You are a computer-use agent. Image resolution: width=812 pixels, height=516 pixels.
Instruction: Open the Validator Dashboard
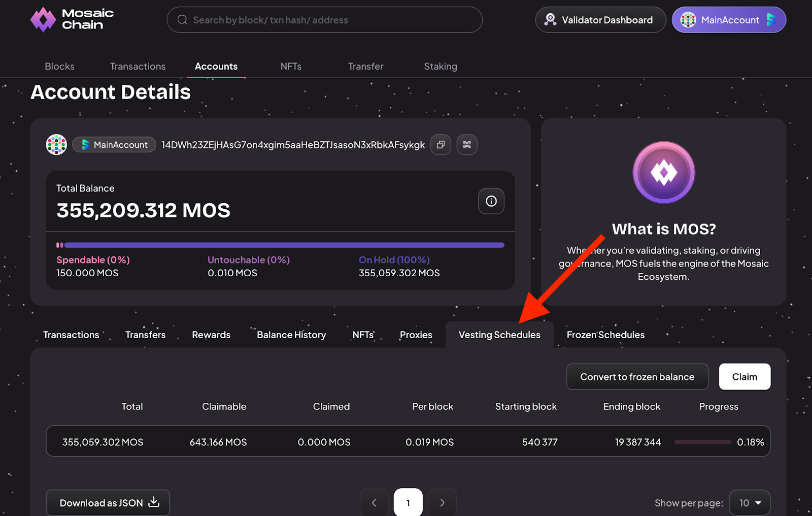[600, 20]
